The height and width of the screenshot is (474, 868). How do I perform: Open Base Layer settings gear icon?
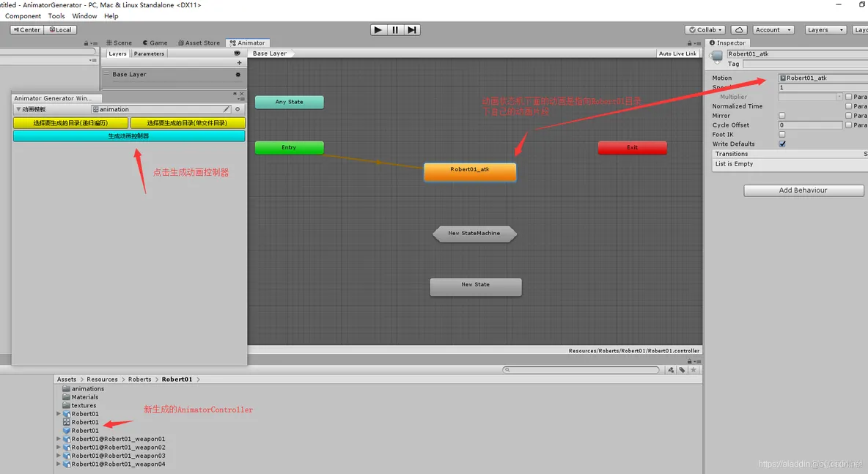coord(238,75)
